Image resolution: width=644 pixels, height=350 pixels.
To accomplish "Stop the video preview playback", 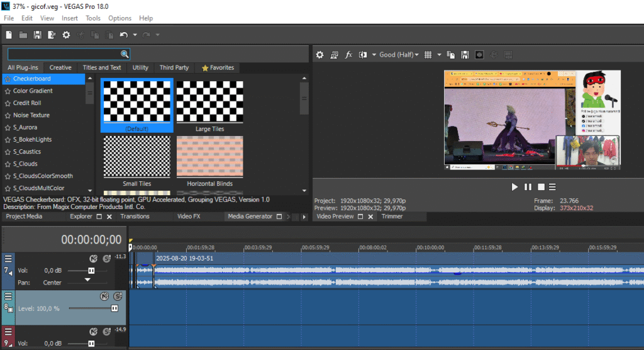I will pyautogui.click(x=541, y=187).
